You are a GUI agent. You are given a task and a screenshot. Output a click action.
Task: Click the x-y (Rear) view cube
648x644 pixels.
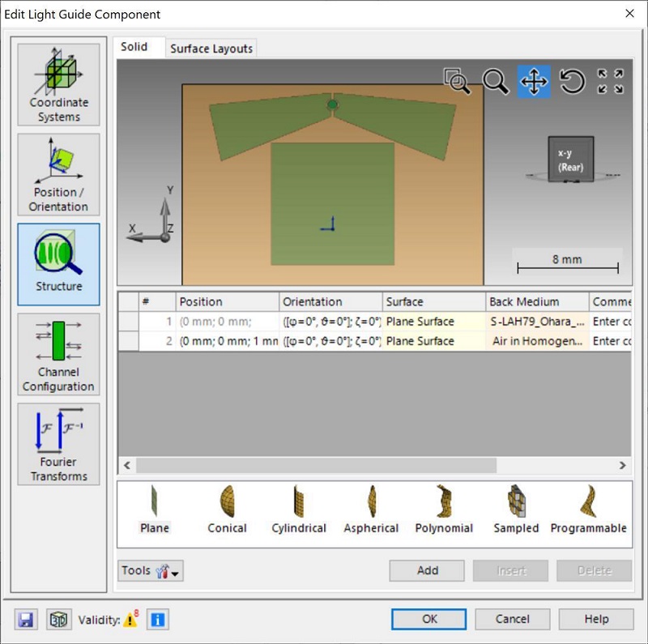[571, 160]
